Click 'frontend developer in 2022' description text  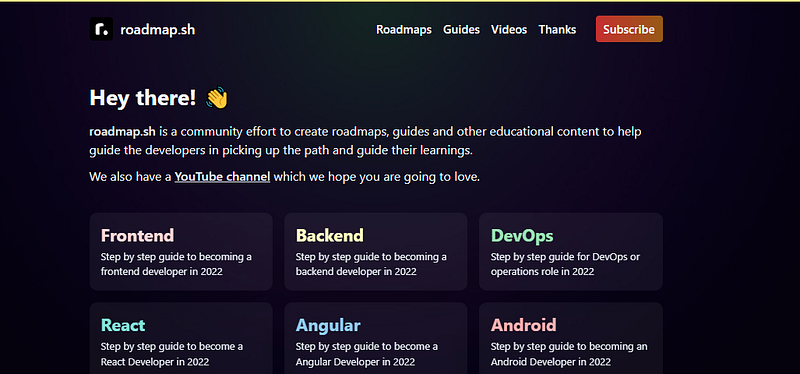(162, 271)
